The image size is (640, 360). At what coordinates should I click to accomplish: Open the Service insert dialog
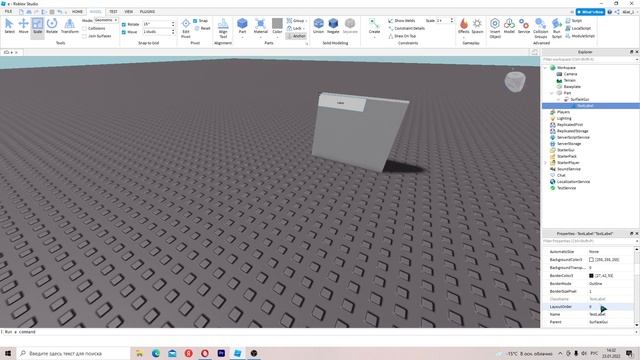[x=524, y=26]
